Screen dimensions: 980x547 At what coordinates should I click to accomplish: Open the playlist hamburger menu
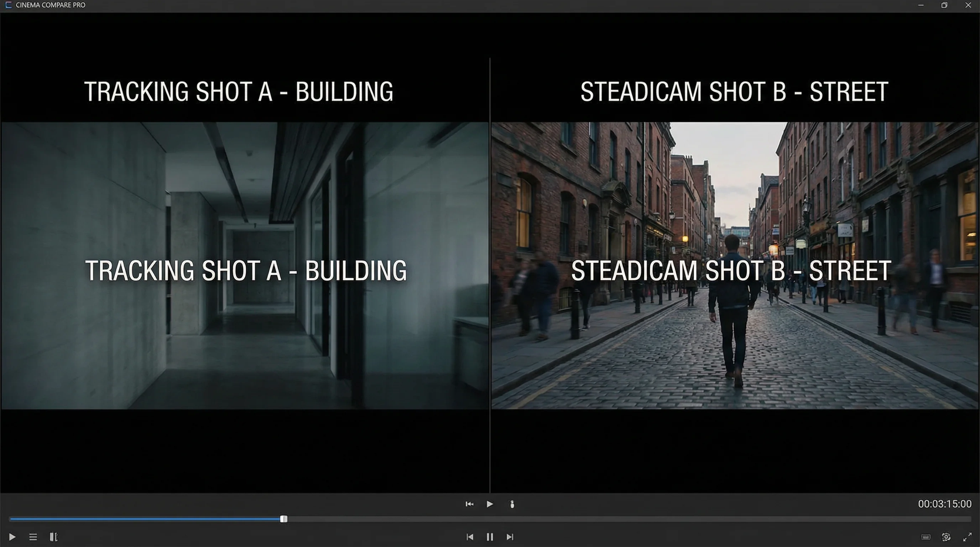33,537
